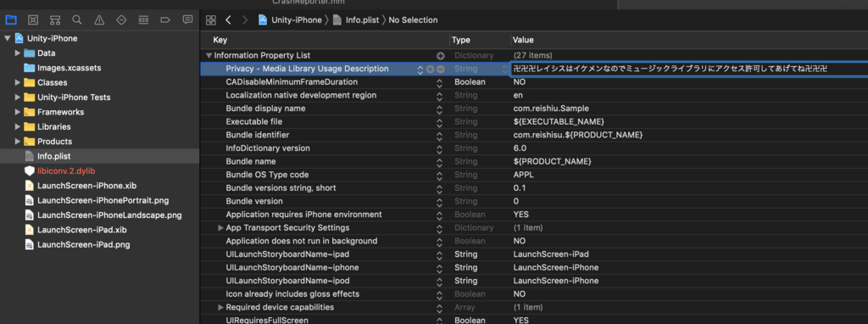Click LaunchScreen-iPad value for UILaunchStoryboardName~ipad

click(x=551, y=254)
